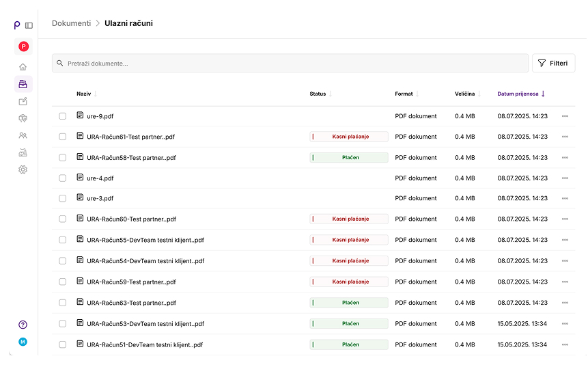This screenshot has height=367, width=588.
Task: Click Plaćen status badge on URA-Račun63 row
Action: point(349,303)
